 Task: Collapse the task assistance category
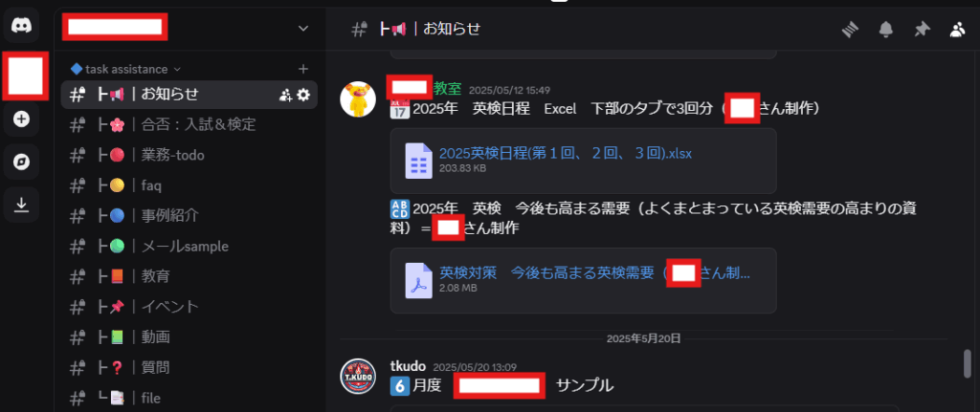pos(125,69)
